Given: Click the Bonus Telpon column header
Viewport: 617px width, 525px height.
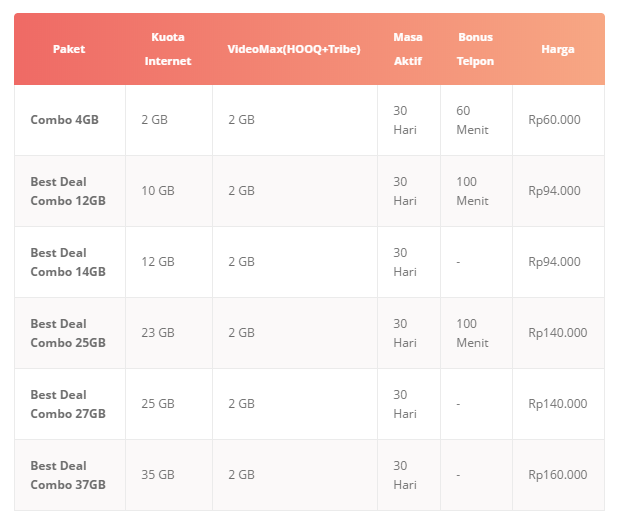Looking at the screenshot, I should [x=475, y=49].
